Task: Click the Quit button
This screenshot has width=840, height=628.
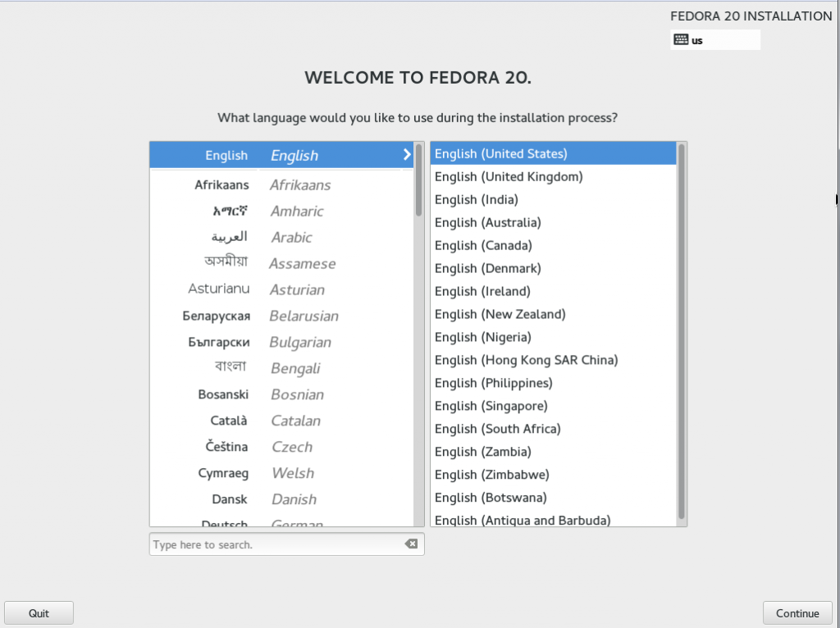Action: (x=39, y=613)
